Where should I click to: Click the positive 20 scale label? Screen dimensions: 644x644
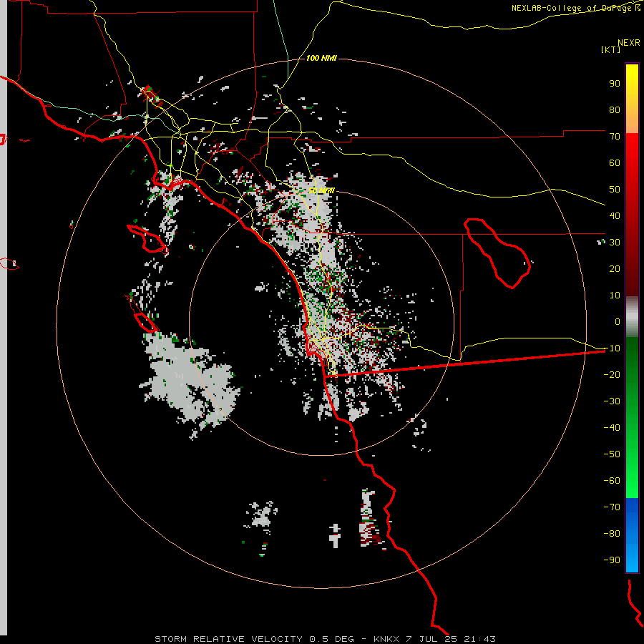click(x=615, y=269)
